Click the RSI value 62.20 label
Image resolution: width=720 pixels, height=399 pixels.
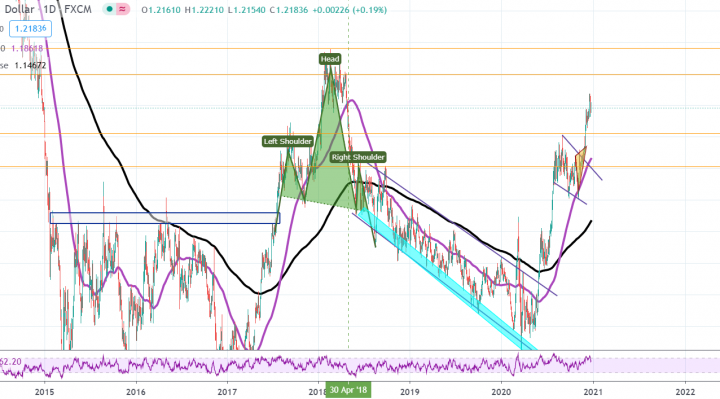(x=11, y=362)
